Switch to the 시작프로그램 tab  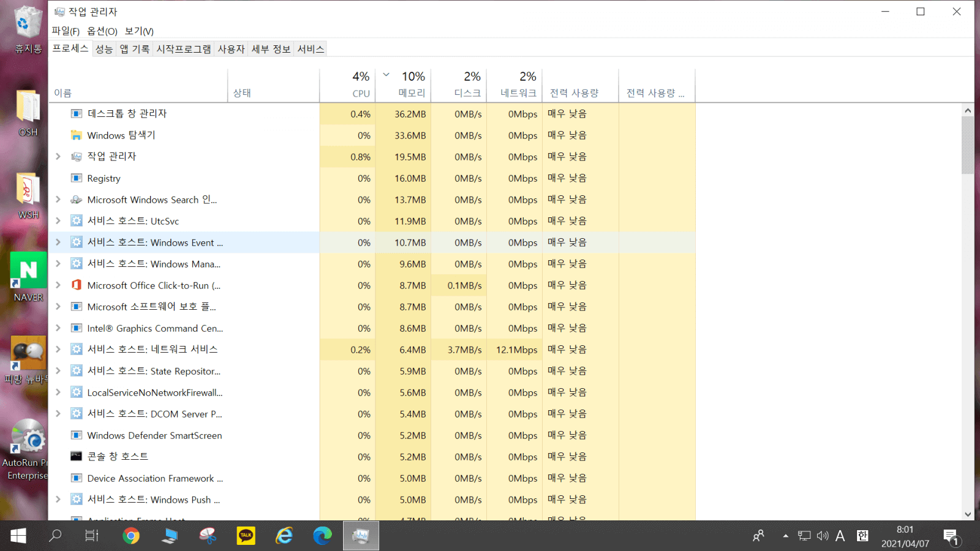click(184, 49)
